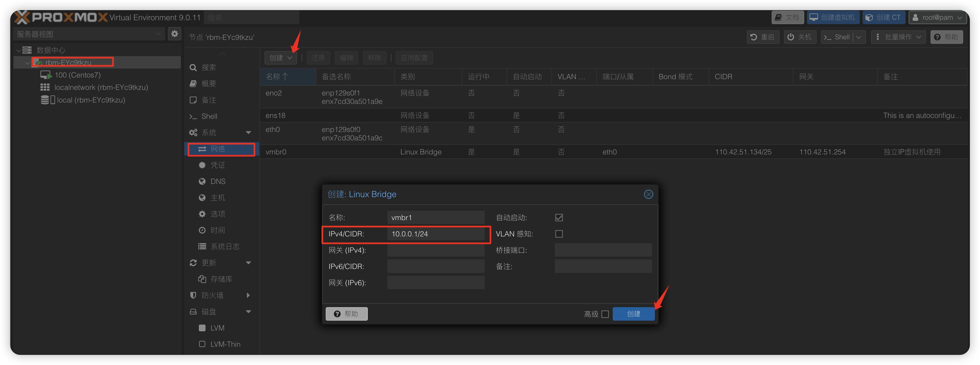Toggle the advanced (高级) checkbox
The height and width of the screenshot is (365, 980).
[x=605, y=314]
